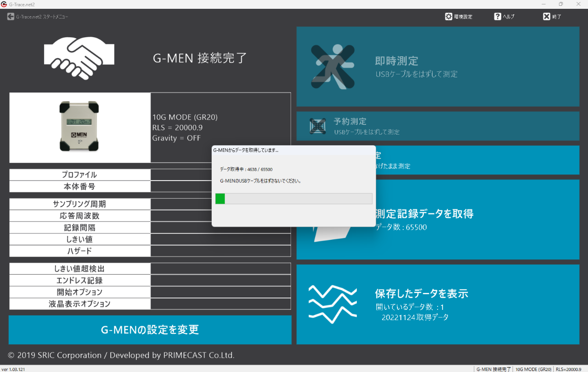Select 開始オプション row label
The image size is (588, 372).
coord(79,292)
